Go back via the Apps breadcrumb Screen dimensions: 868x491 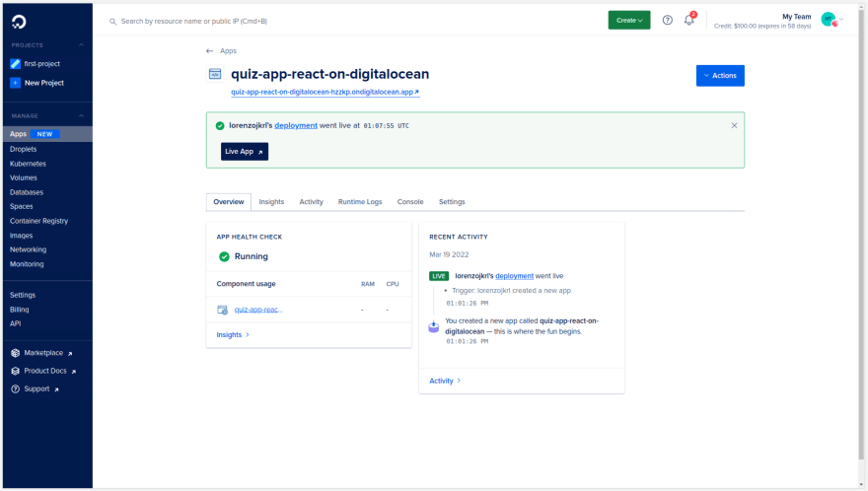point(228,51)
